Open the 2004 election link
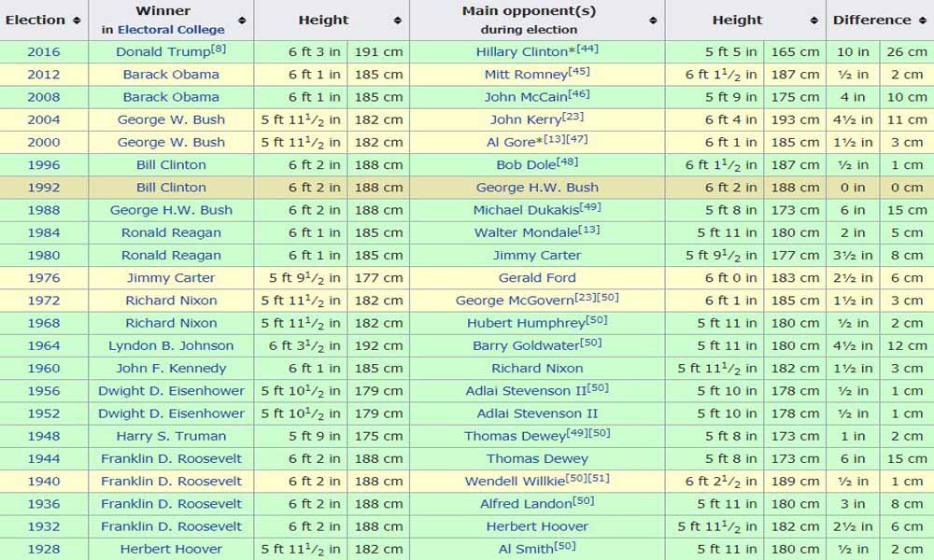This screenshot has height=560, width=934. (x=44, y=119)
